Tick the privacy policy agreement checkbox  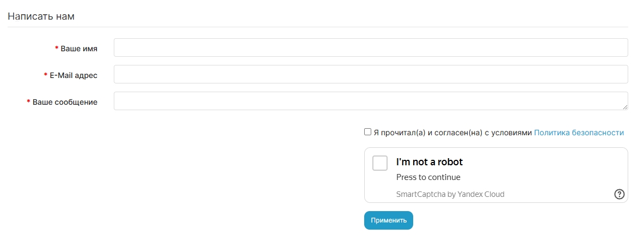pos(368,132)
